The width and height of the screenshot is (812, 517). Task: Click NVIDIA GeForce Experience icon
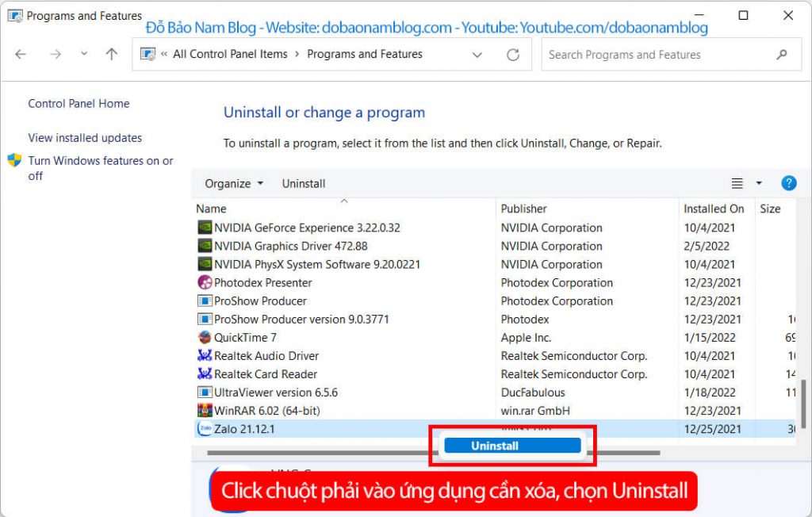(x=205, y=228)
